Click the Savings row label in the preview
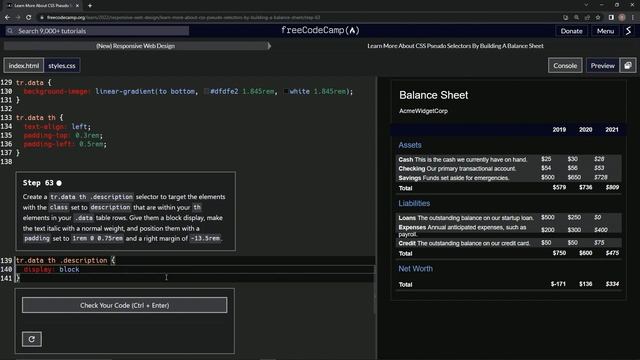The height and width of the screenshot is (360, 640). coord(409,178)
